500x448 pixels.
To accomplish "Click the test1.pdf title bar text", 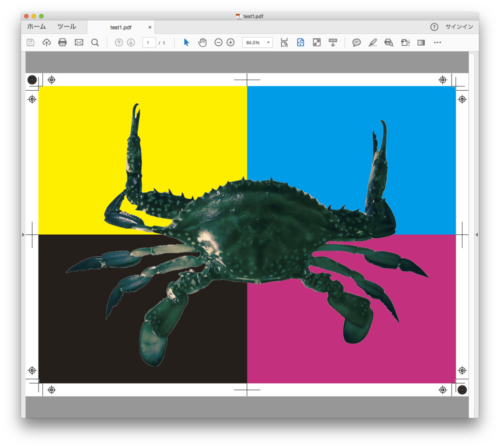I will (253, 16).
